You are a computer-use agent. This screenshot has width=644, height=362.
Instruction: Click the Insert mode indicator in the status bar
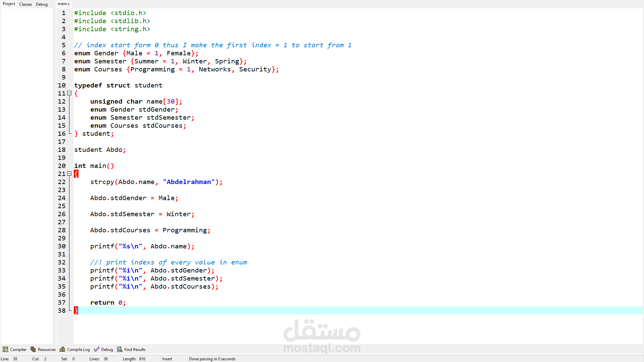coord(167,359)
